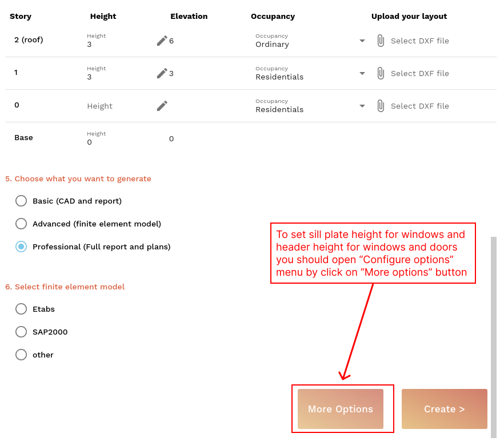Attach DXF file for story 2 (roof) via paperclip
The width and height of the screenshot is (504, 445).
[380, 41]
